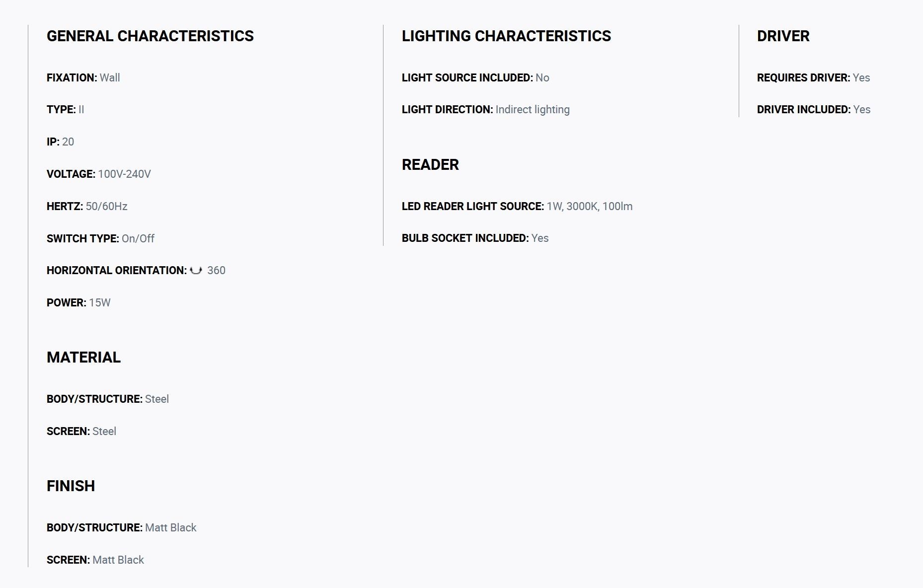Viewport: 923px width, 588px height.
Task: Click the Driver section heading
Action: pos(783,36)
